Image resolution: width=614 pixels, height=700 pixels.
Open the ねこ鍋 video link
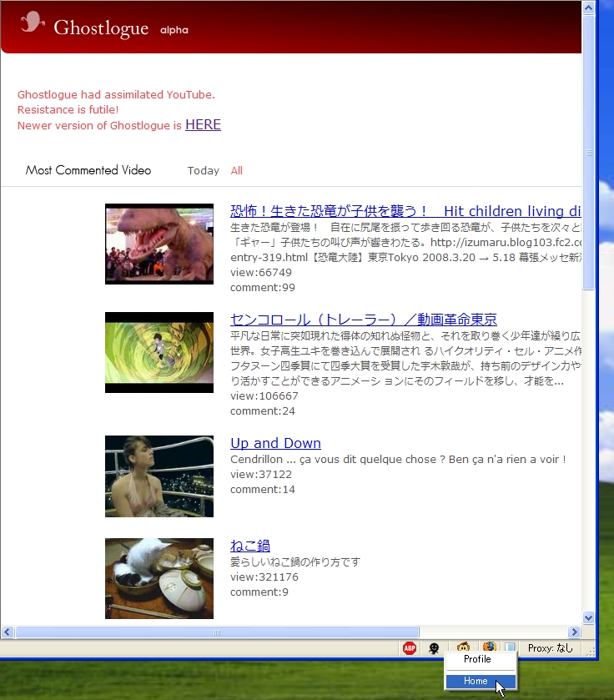[x=250, y=546]
